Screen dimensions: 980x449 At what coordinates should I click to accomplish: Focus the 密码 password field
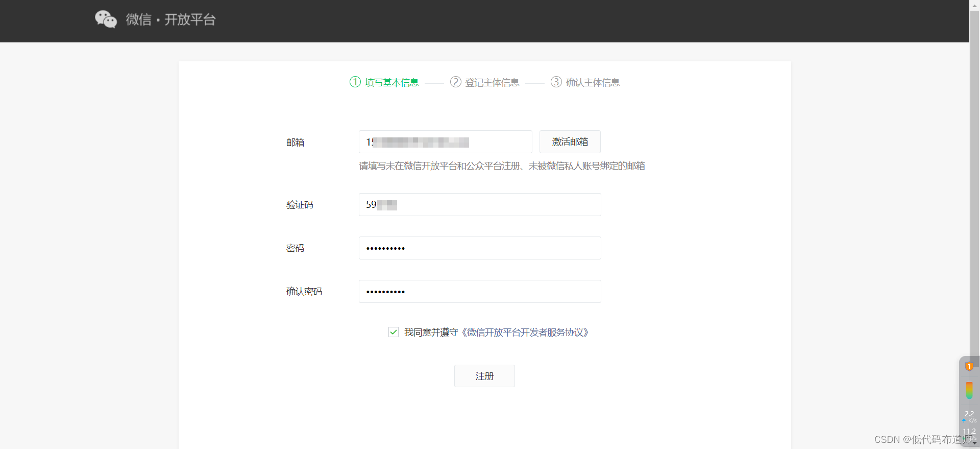pyautogui.click(x=480, y=248)
